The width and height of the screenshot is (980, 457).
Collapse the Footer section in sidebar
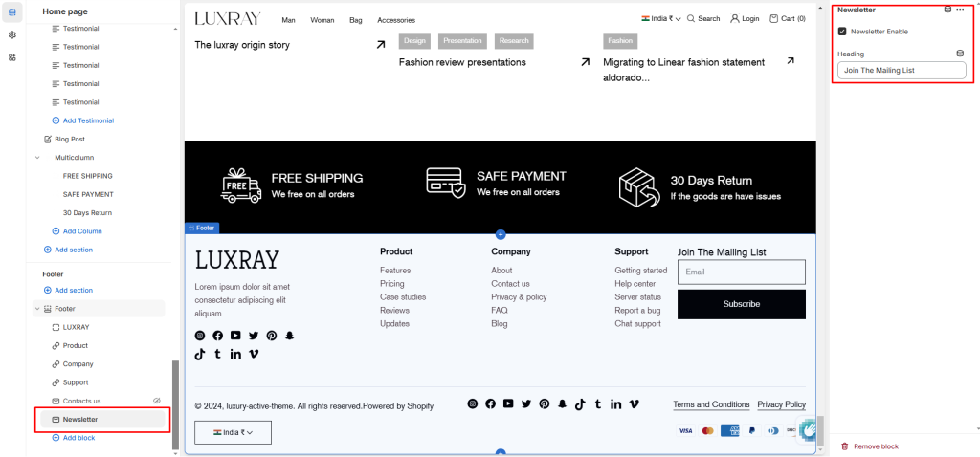click(x=37, y=309)
